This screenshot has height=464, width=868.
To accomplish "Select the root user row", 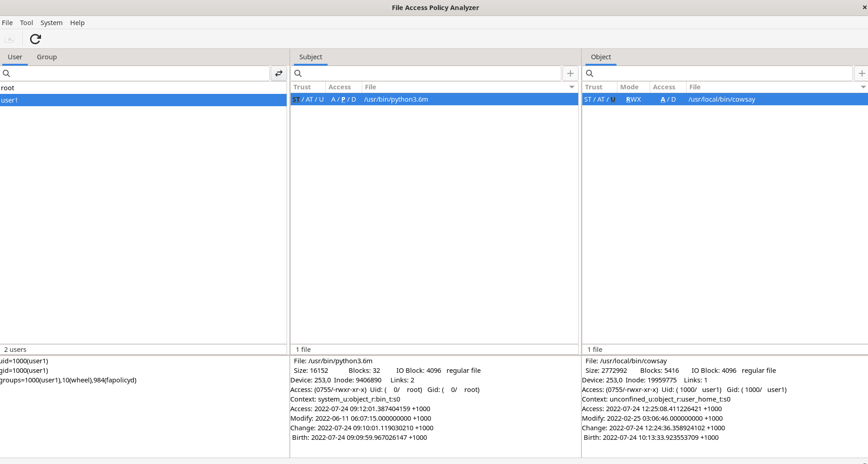I will coord(143,88).
